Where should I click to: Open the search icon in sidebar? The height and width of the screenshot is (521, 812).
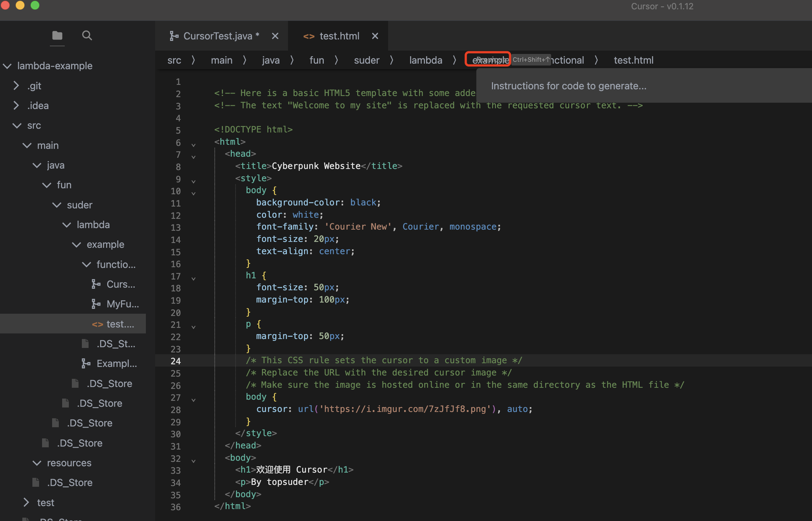click(x=87, y=35)
